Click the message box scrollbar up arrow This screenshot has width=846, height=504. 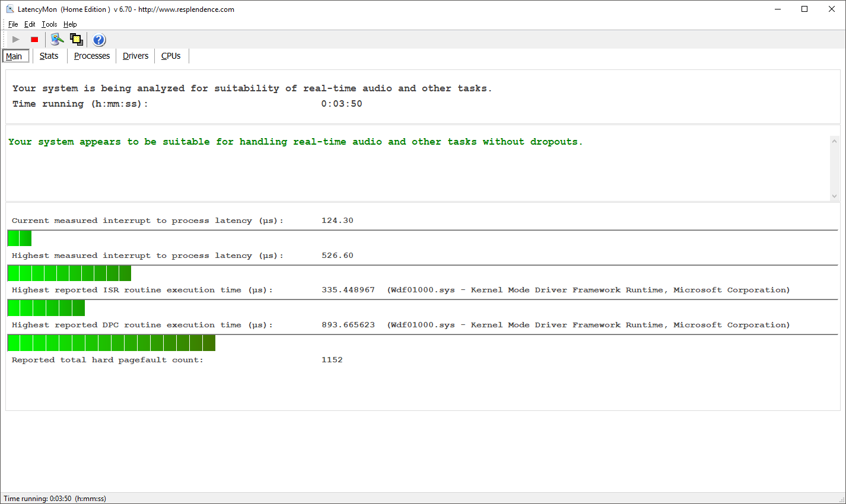(x=835, y=141)
